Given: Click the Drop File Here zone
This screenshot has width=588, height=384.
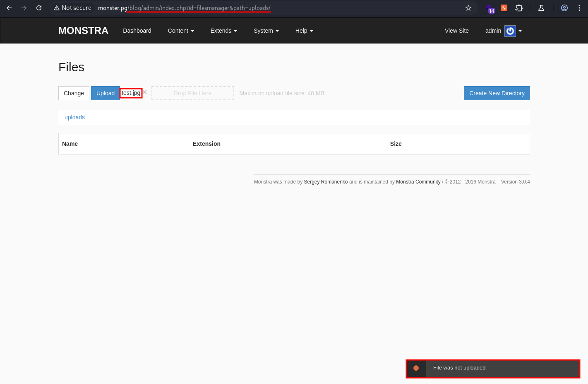Looking at the screenshot, I should 193,93.
